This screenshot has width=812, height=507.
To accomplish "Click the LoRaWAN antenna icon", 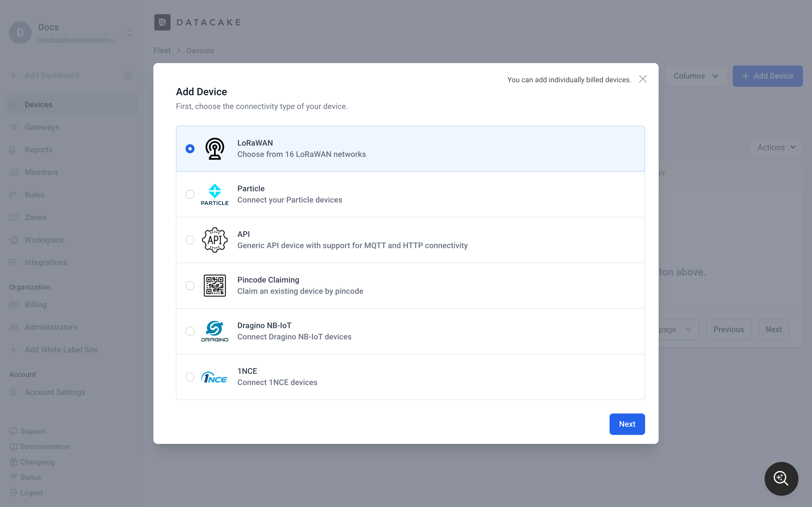I will click(x=214, y=148).
